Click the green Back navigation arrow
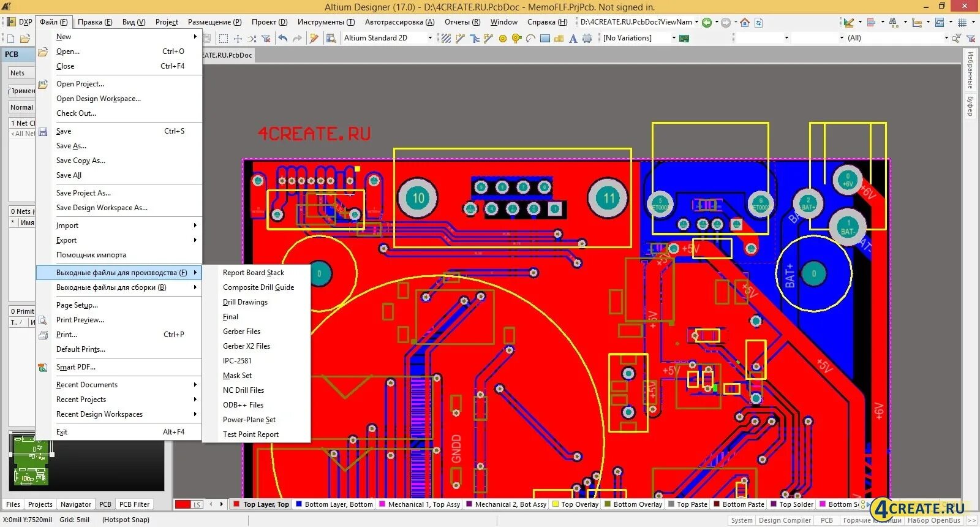980x527 pixels. click(x=707, y=22)
